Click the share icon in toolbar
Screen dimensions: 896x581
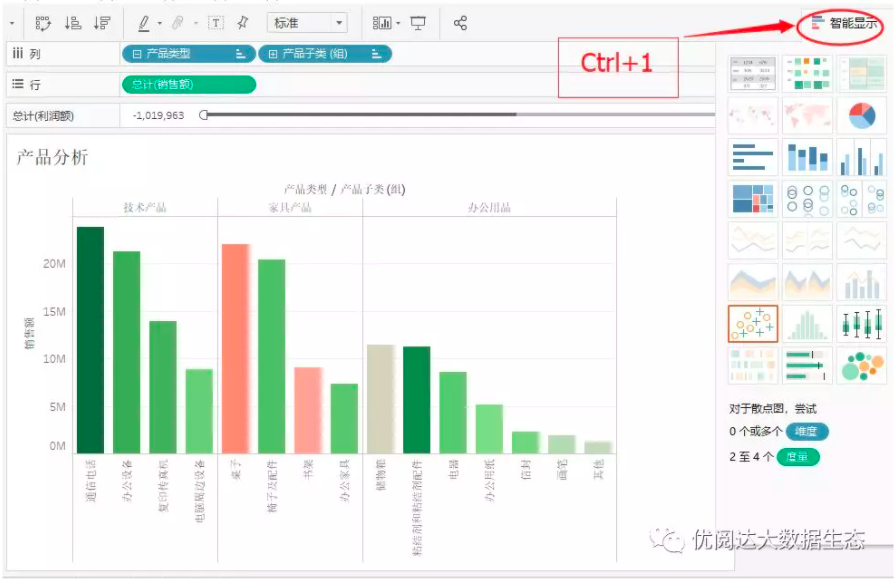pos(460,23)
